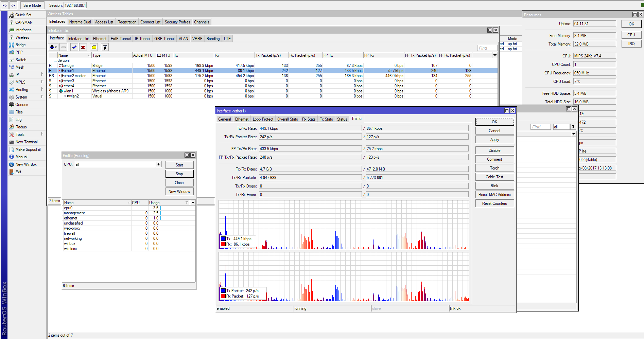Viewport: 644px width, 339px height.
Task: Click the Reset Counters button
Action: (495, 203)
